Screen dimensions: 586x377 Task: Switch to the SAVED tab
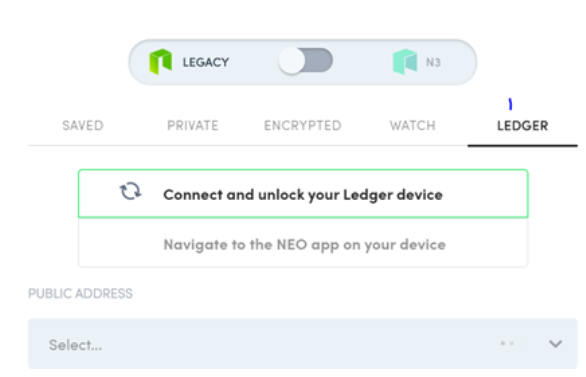click(x=83, y=126)
